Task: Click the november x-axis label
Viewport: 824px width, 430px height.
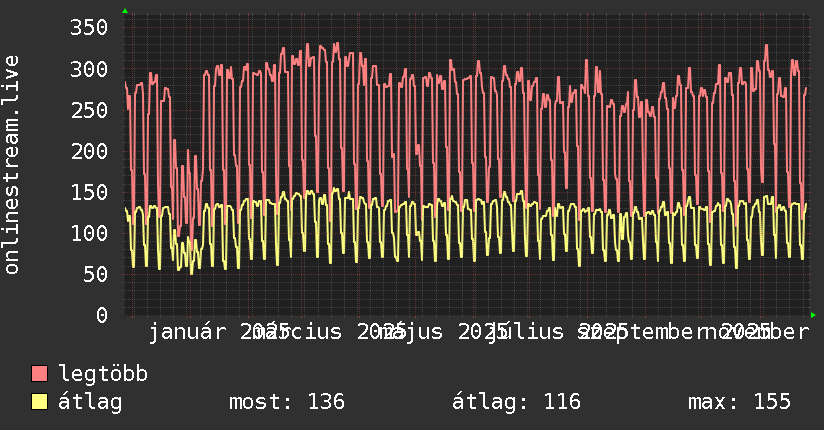Action: tap(757, 332)
